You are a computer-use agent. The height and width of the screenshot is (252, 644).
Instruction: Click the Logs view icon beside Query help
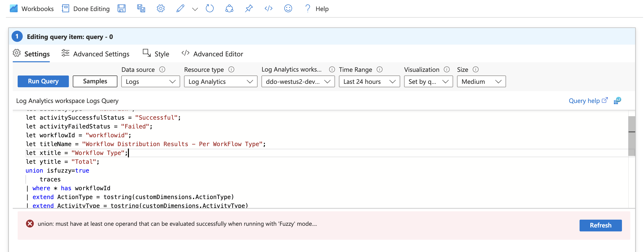tap(618, 101)
